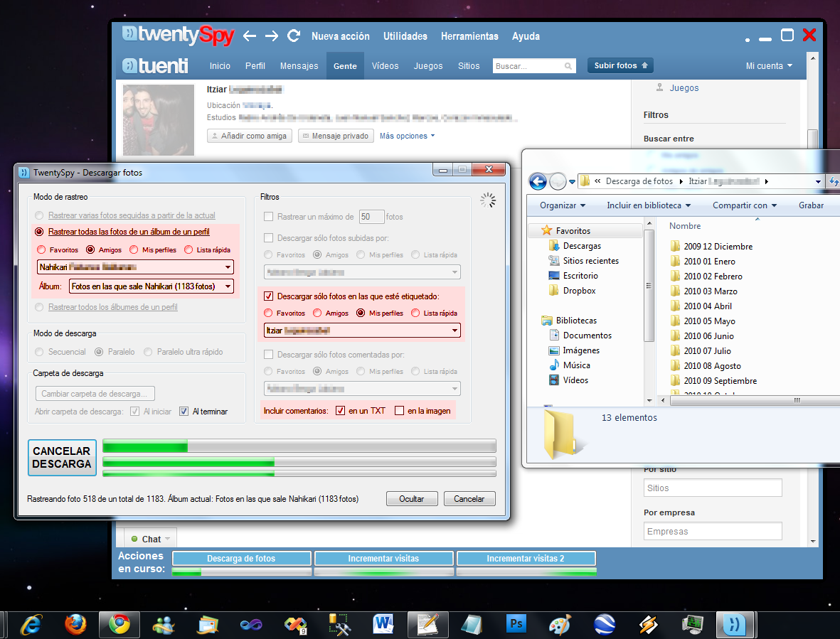The width and height of the screenshot is (840, 639).
Task: Toggle Al terminar open folder checkbox
Action: coord(184,412)
